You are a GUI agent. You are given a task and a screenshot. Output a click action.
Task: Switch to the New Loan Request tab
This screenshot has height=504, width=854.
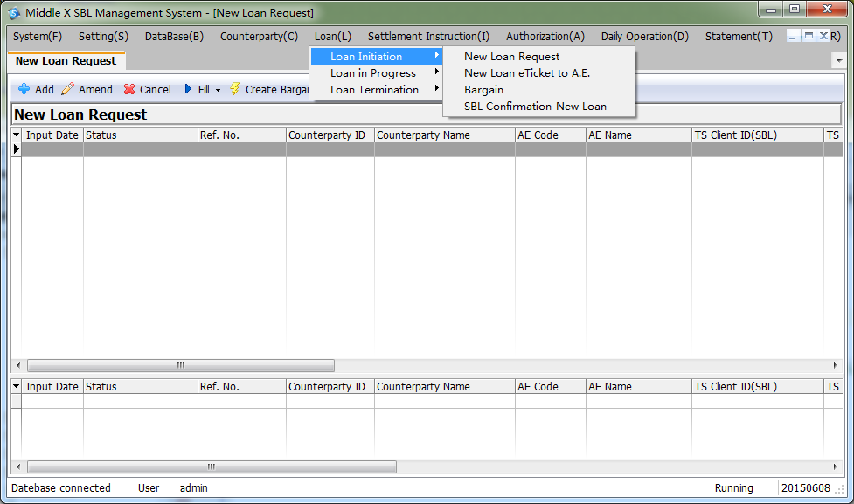(66, 61)
